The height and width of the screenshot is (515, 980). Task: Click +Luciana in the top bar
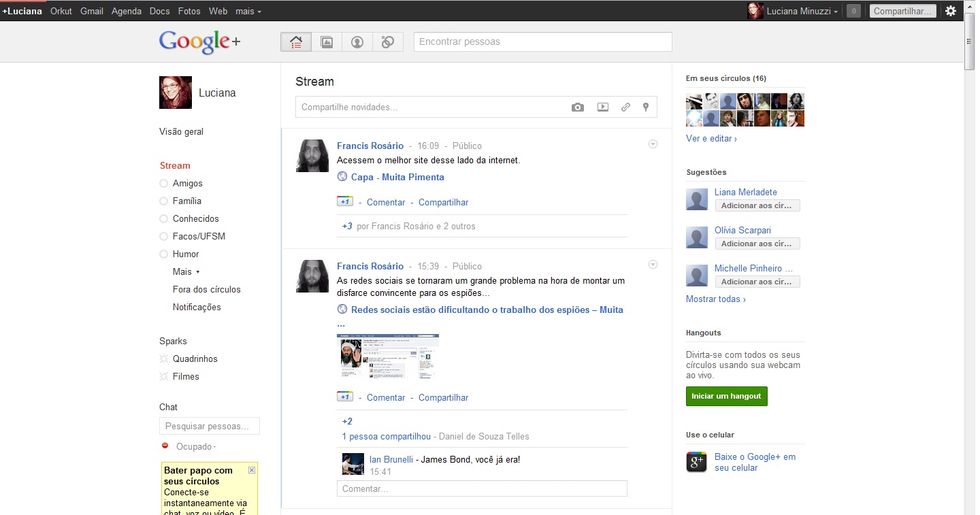pos(22,11)
